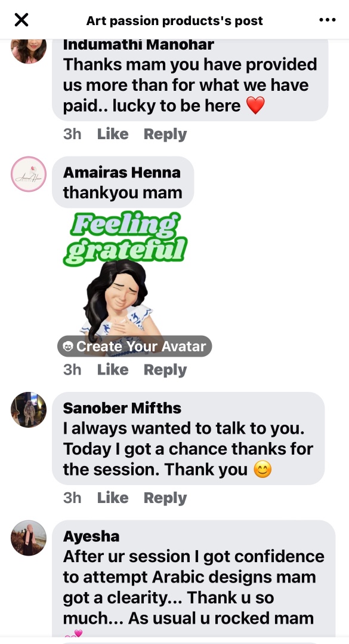The image size is (349, 644).
Task: Reply to Amairas Henna's comment
Action: (165, 370)
